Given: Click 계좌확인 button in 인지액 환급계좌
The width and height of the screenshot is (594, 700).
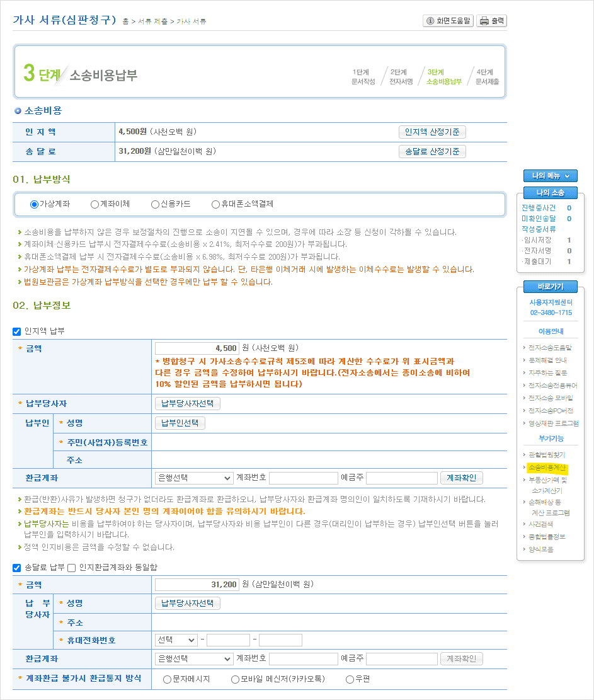Looking at the screenshot, I should [462, 478].
